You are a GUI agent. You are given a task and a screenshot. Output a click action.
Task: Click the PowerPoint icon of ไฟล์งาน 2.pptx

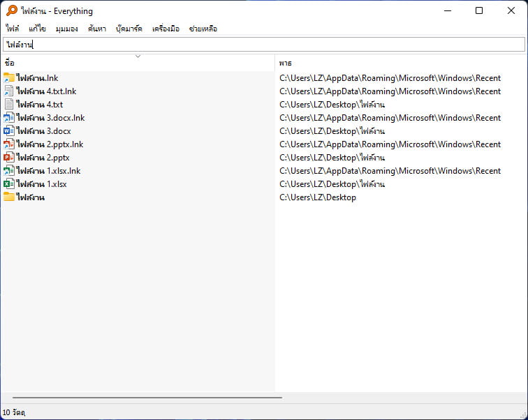click(9, 158)
